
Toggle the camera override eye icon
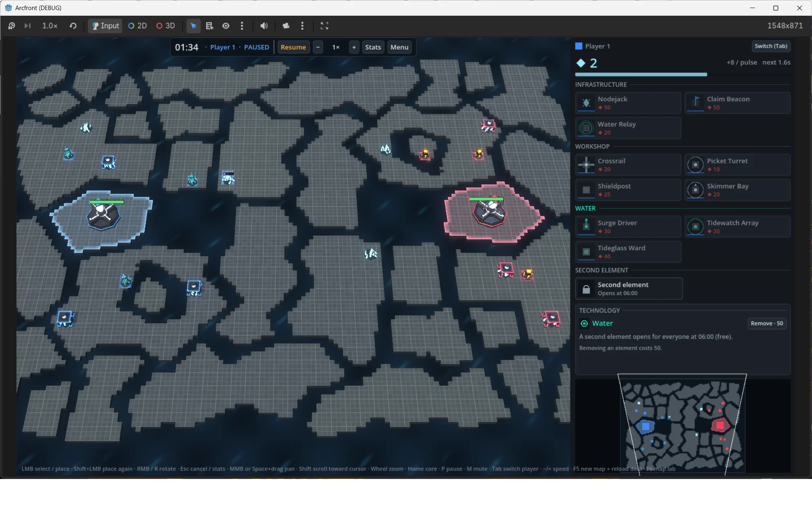pyautogui.click(x=226, y=26)
